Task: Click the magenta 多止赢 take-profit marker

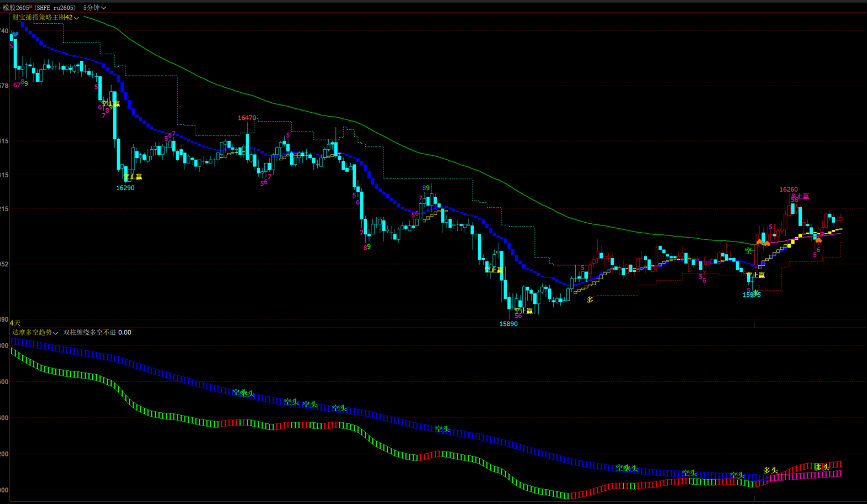Action: click(800, 196)
